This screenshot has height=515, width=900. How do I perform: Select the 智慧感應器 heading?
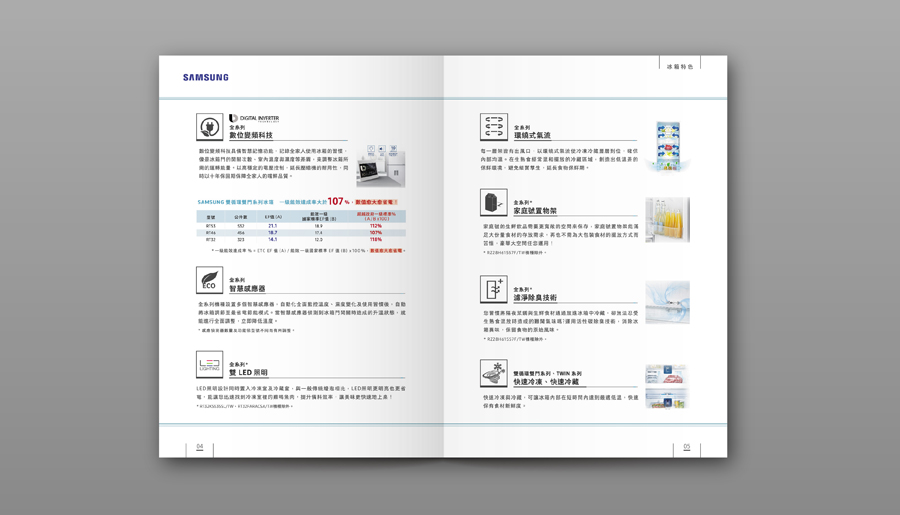point(247,289)
